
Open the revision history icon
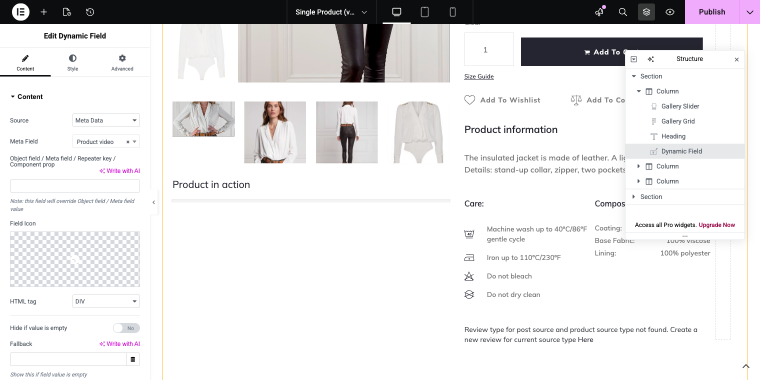point(90,12)
